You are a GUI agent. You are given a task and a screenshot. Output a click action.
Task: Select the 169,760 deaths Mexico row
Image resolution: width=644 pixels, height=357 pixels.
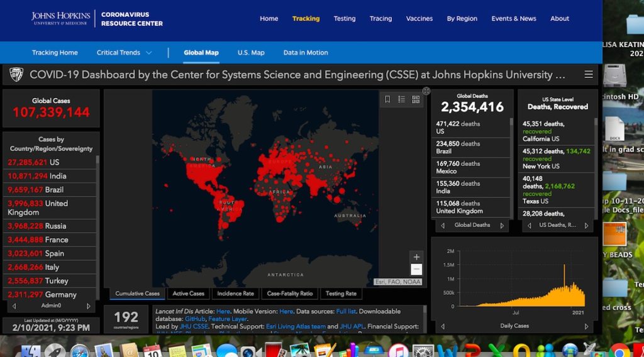[x=472, y=167]
